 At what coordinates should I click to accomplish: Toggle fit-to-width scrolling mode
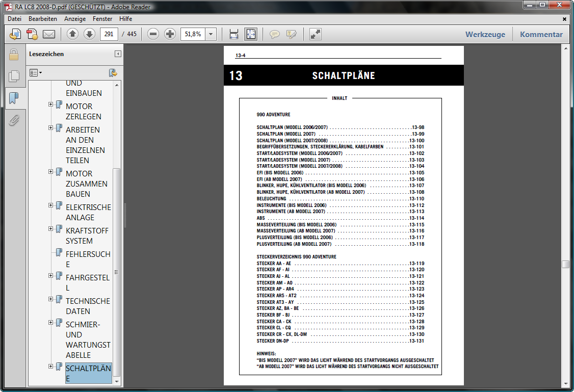coord(234,34)
